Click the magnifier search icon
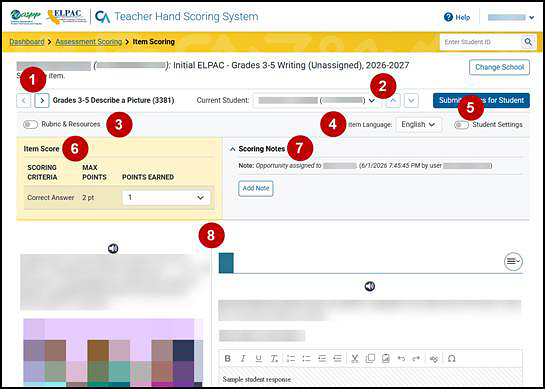Viewport: 545px width, 389px height. 528,42
